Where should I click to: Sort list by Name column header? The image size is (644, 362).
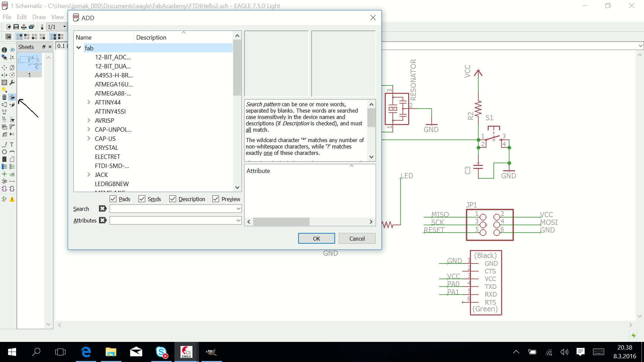point(104,37)
